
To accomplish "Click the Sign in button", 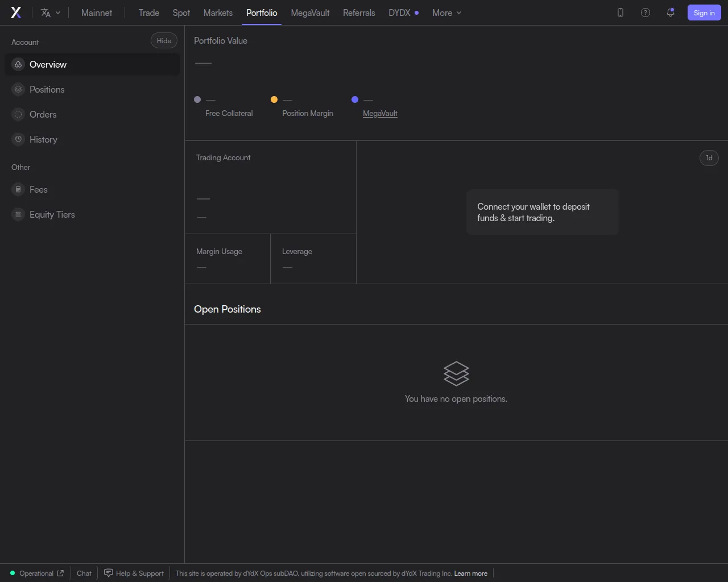I will (x=704, y=13).
